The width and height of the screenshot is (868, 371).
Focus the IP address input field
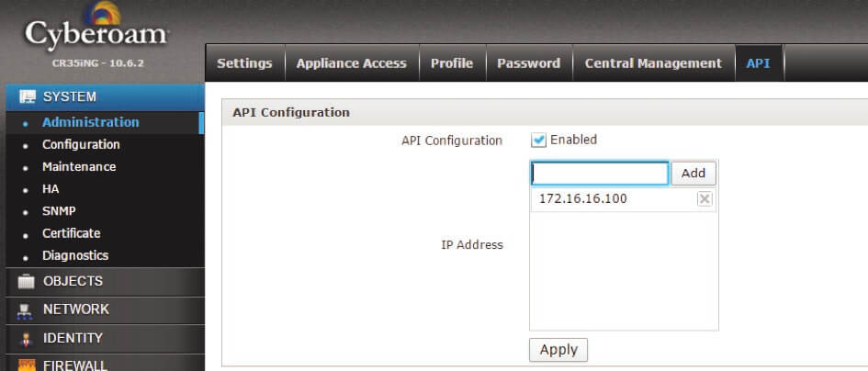(x=600, y=174)
